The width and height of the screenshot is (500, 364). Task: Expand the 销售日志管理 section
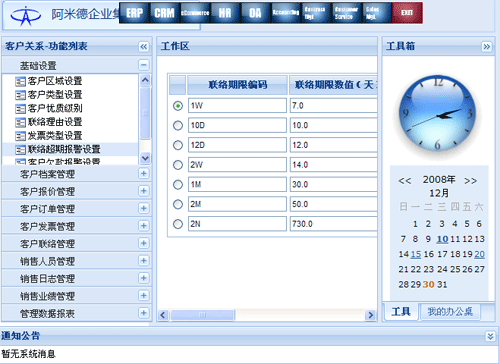point(144,278)
